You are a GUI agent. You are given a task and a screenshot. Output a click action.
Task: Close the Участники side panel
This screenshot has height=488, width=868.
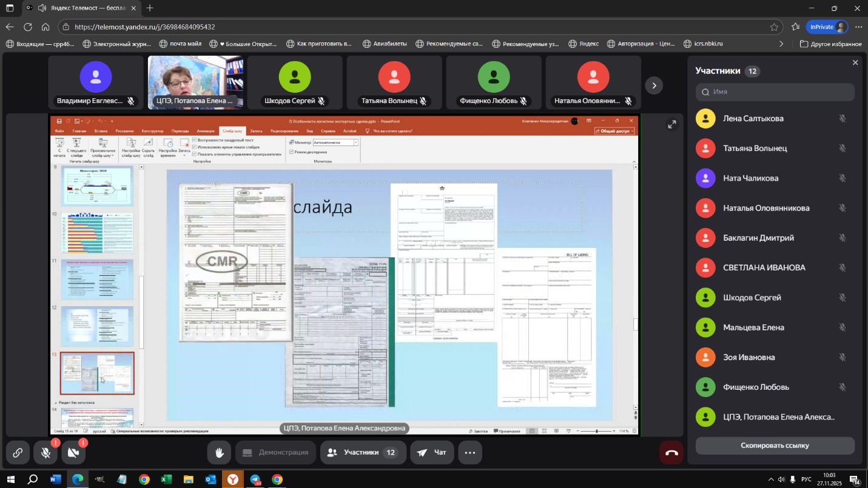(x=855, y=62)
